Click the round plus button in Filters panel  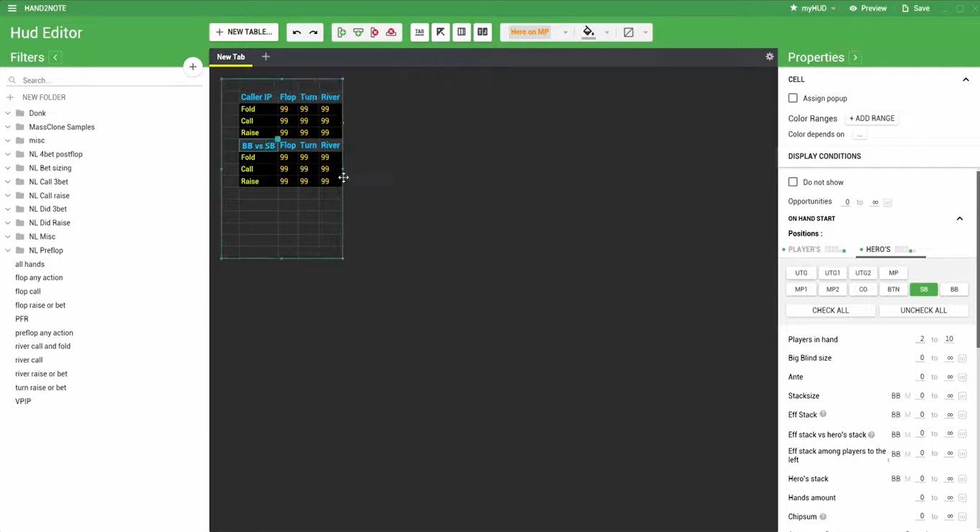pyautogui.click(x=193, y=67)
